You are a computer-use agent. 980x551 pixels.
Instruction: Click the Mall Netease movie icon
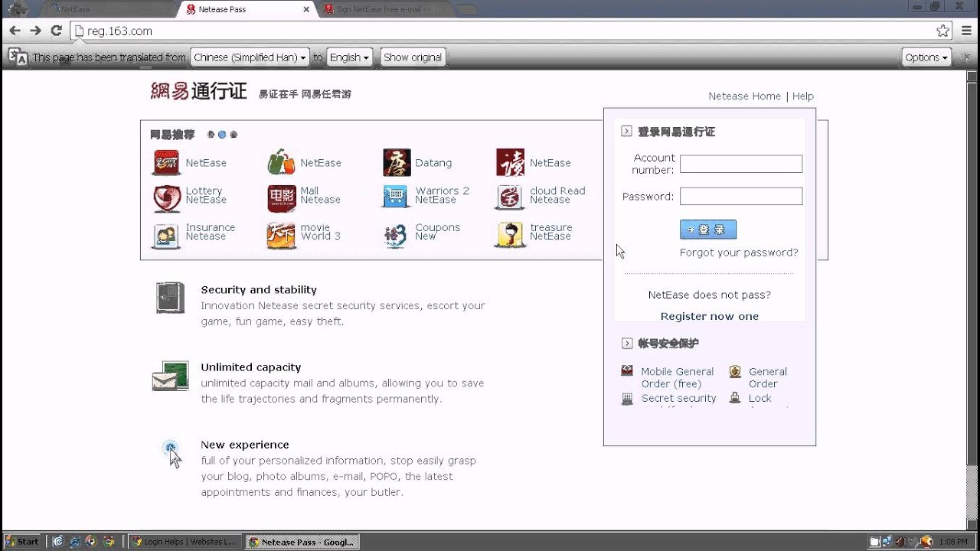[281, 198]
